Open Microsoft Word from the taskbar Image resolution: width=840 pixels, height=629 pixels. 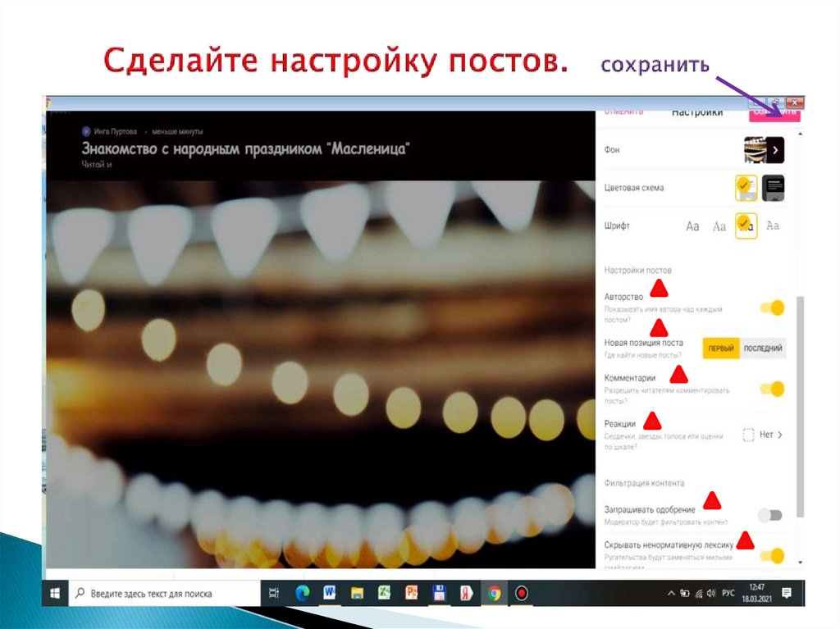pyautogui.click(x=330, y=593)
